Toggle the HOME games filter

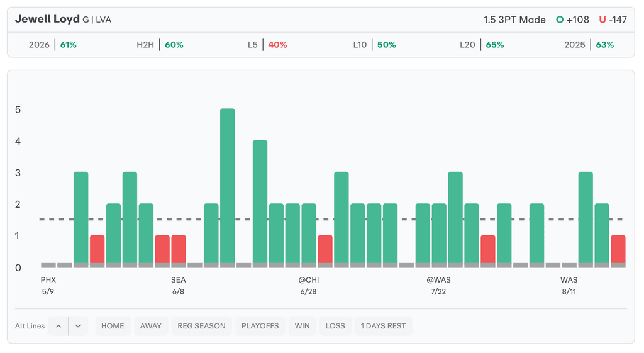(x=113, y=326)
